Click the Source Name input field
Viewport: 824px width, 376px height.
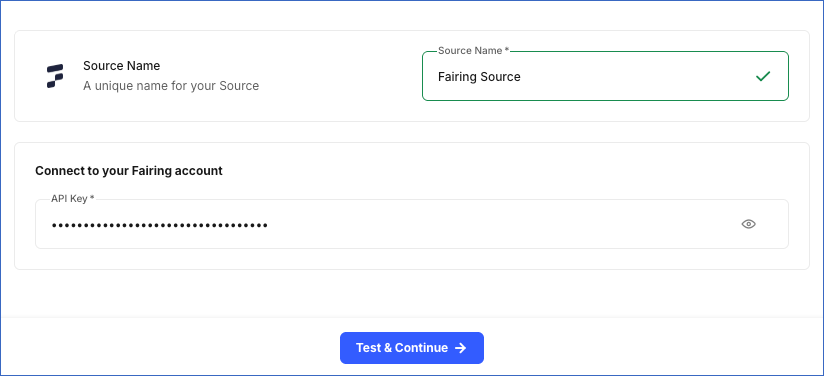(x=605, y=76)
